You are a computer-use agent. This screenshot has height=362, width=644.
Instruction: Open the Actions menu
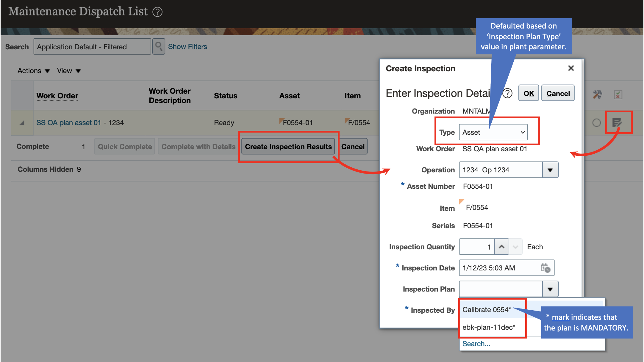click(x=33, y=71)
